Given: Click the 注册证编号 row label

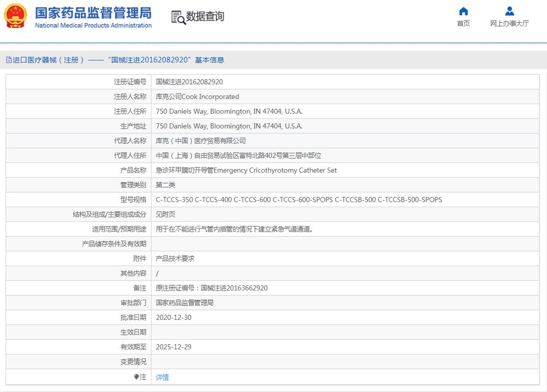Looking at the screenshot, I should click(x=130, y=82).
